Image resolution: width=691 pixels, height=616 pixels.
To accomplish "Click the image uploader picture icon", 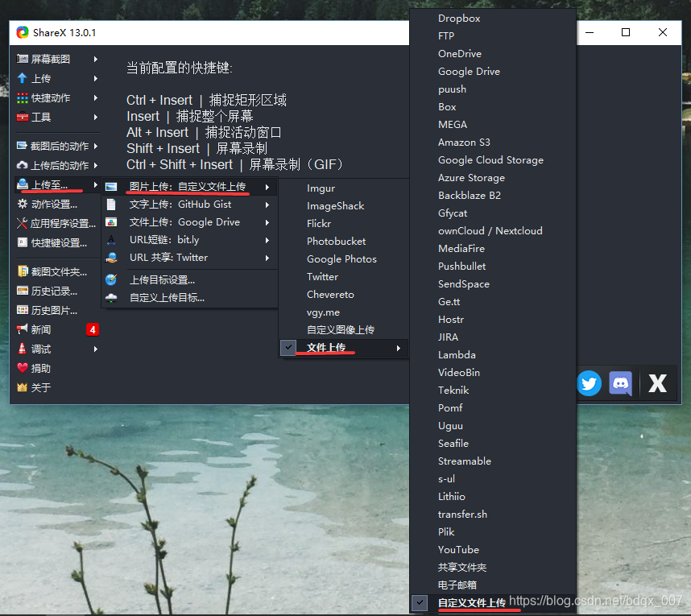I will click(111, 187).
